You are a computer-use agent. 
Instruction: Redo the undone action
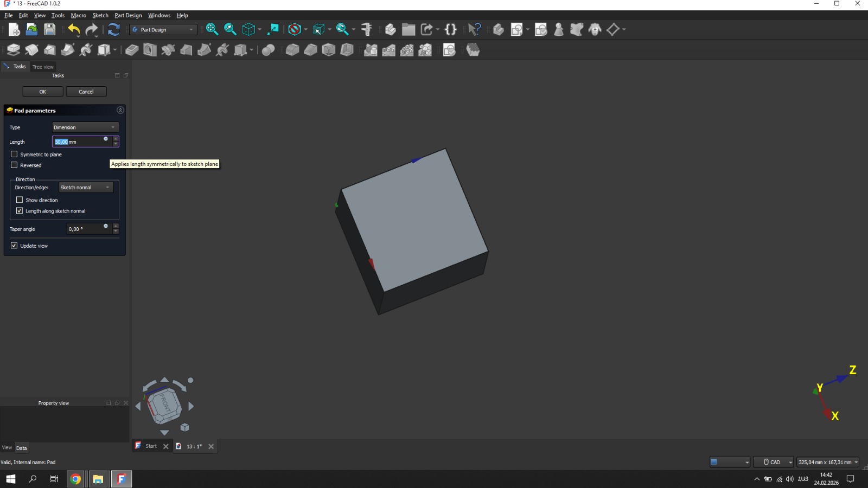click(x=92, y=29)
